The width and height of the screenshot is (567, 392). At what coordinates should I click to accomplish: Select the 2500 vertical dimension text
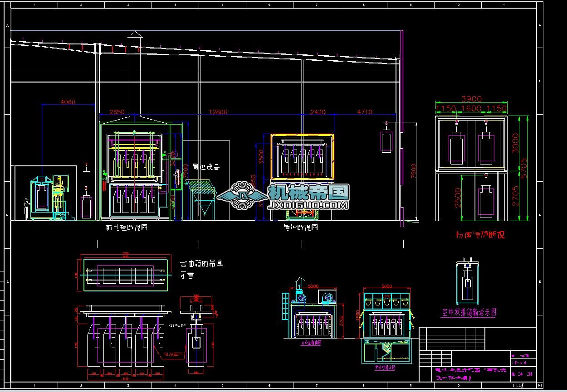[x=458, y=198]
